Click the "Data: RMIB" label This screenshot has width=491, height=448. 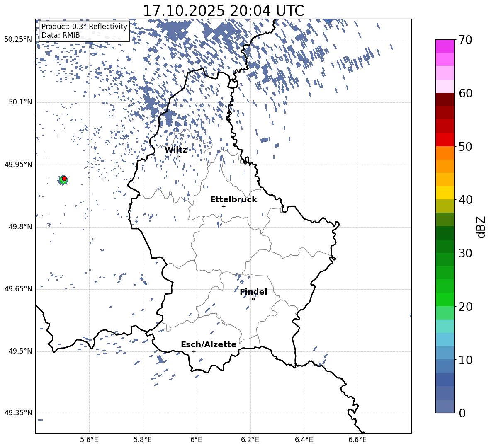coord(61,35)
